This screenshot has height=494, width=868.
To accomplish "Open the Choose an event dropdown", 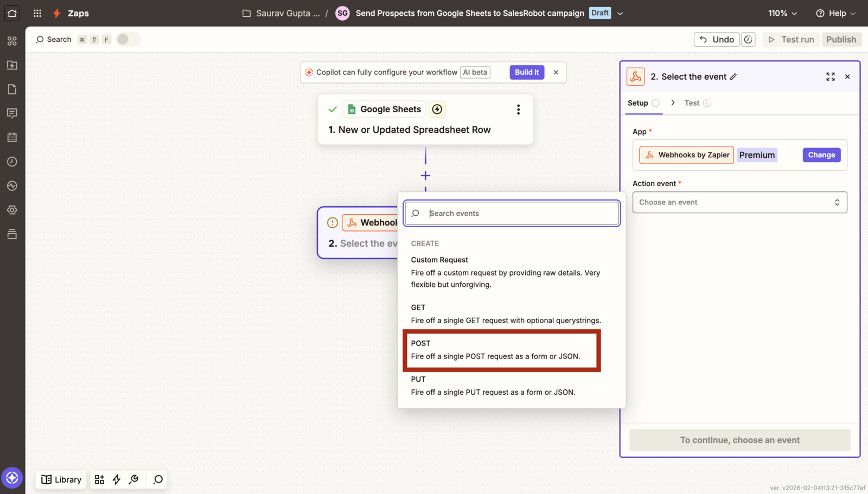I will tap(739, 202).
